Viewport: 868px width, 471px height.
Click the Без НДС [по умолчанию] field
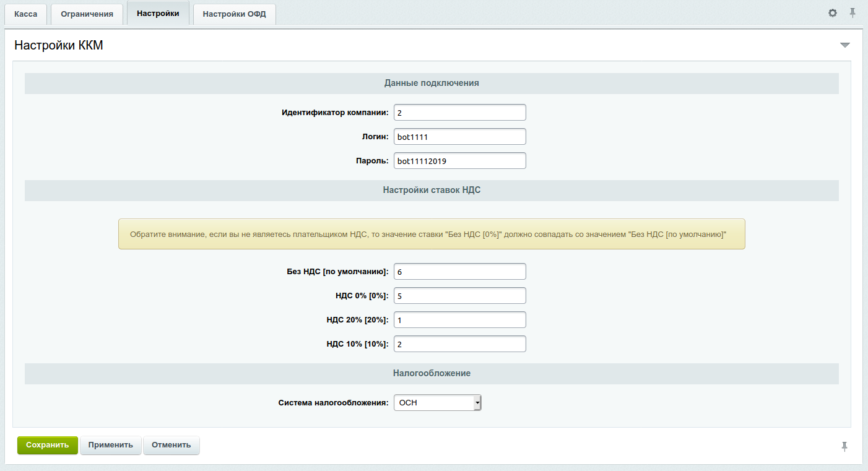(x=459, y=272)
